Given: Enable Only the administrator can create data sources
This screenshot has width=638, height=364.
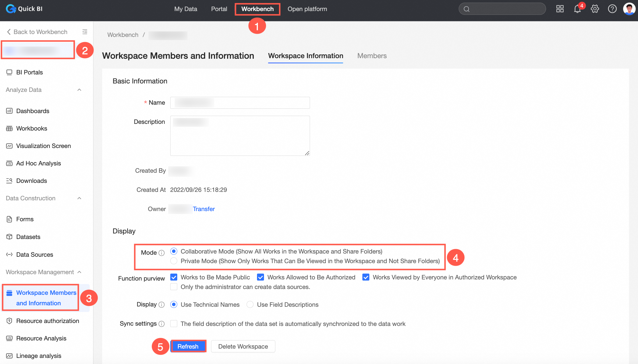Looking at the screenshot, I should pos(174,287).
